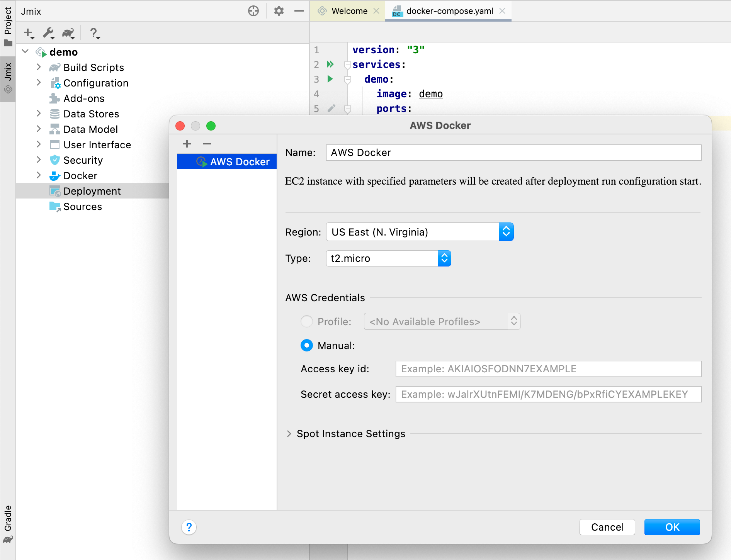The image size is (731, 560).
Task: Click the Docker whale icon in tree
Action: (x=55, y=176)
